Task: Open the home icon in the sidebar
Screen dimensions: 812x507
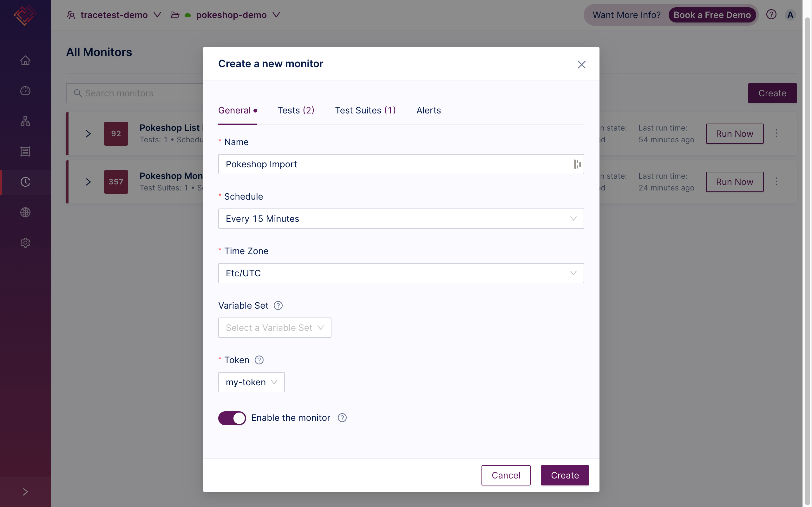Action: click(25, 60)
